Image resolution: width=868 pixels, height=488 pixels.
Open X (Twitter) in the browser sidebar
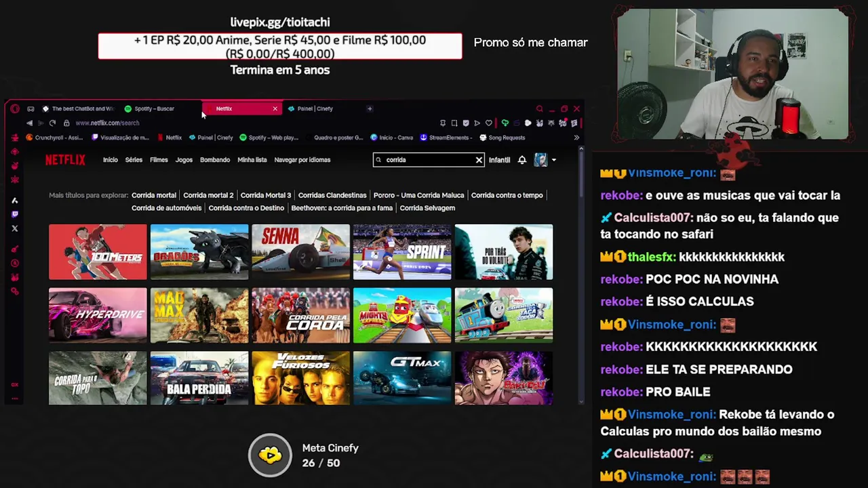15,228
